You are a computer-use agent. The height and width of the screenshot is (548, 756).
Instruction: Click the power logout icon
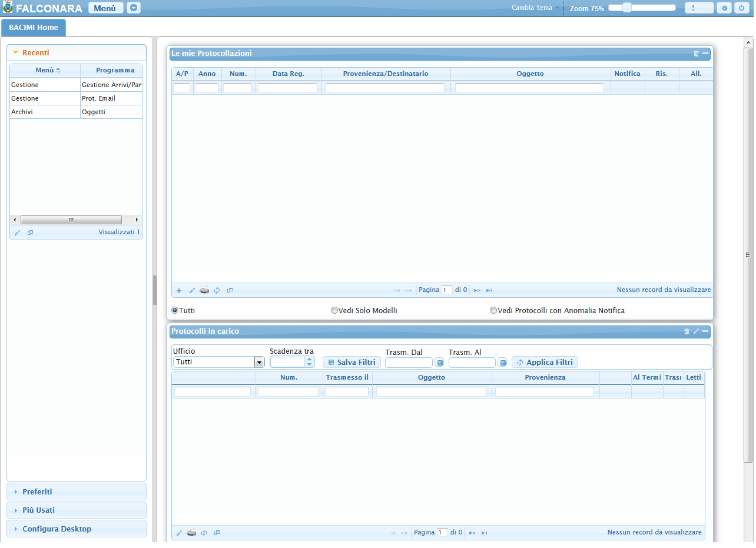point(740,8)
